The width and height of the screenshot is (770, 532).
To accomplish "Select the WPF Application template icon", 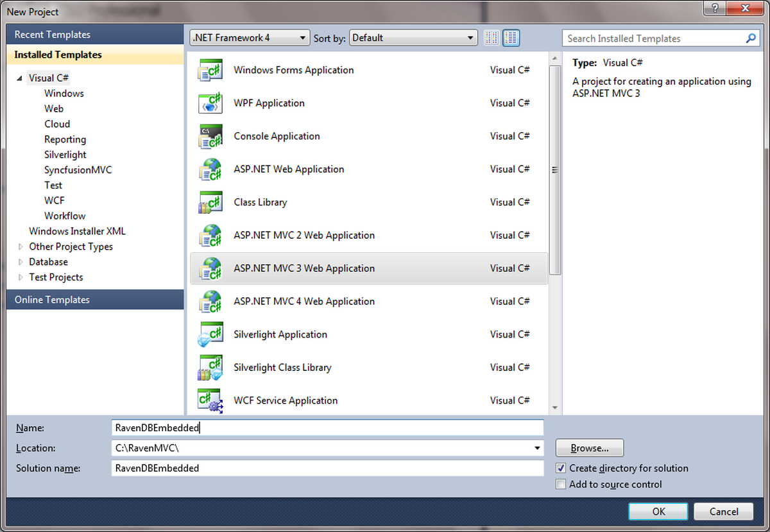I will 210,103.
